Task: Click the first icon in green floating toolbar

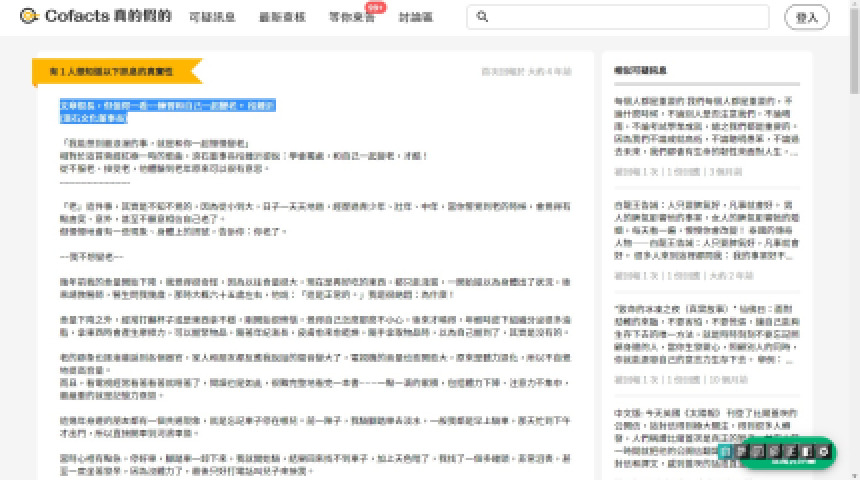Action: pos(727,452)
